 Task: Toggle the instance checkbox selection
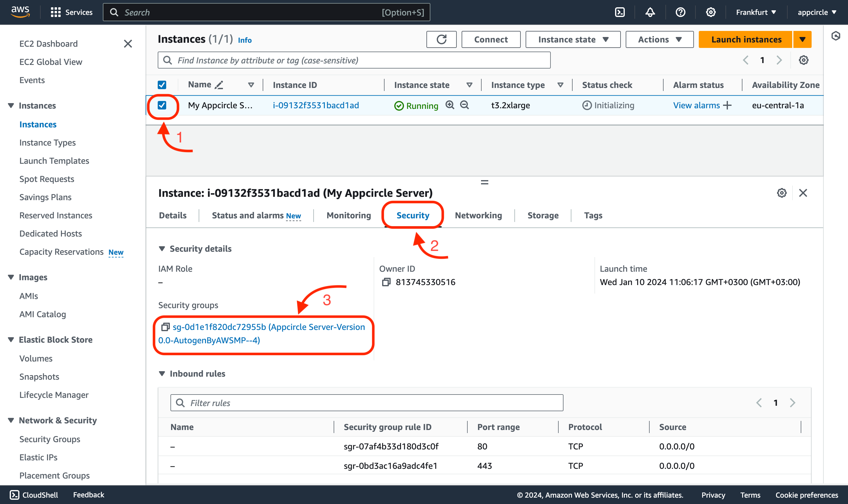click(x=161, y=105)
